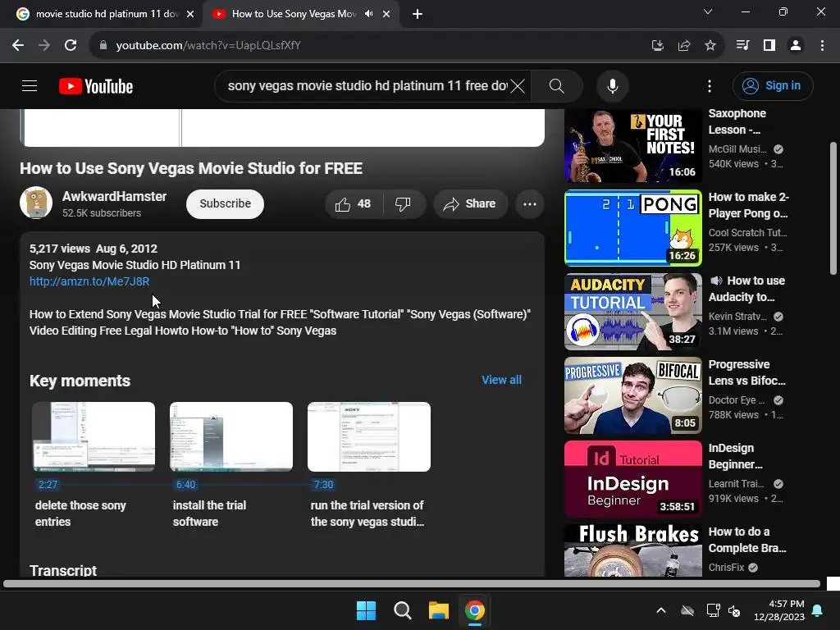
Task: Open the tab search chevron
Action: tap(708, 11)
